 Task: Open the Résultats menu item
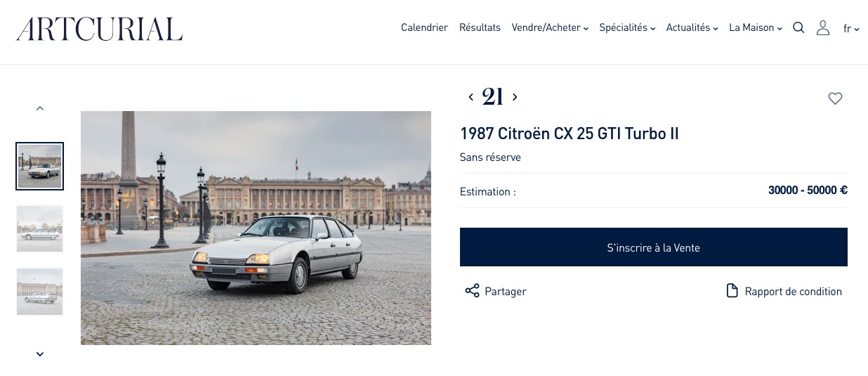(480, 28)
